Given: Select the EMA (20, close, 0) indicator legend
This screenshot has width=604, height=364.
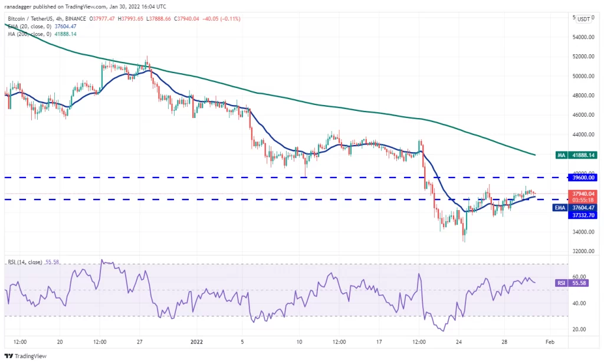Looking at the screenshot, I should tap(29, 26).
